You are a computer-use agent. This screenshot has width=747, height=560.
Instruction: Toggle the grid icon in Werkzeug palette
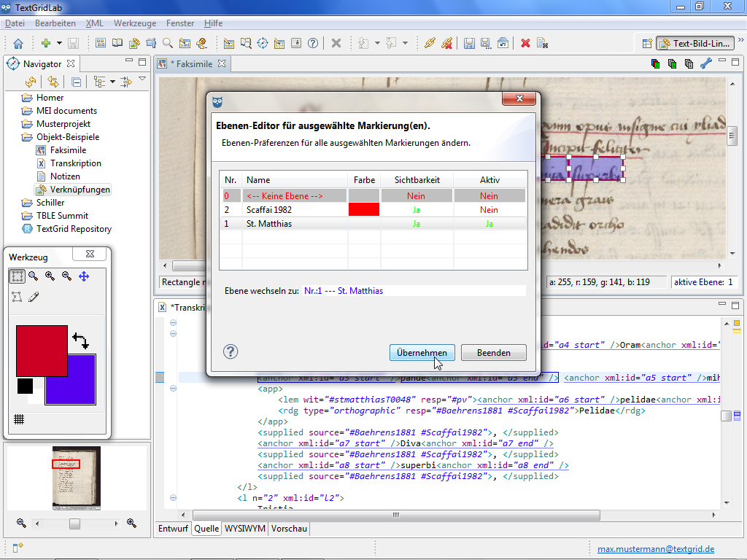click(20, 419)
